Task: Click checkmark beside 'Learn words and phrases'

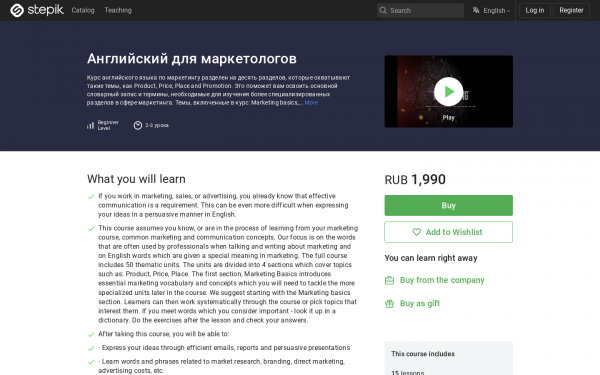Action: [x=91, y=362]
